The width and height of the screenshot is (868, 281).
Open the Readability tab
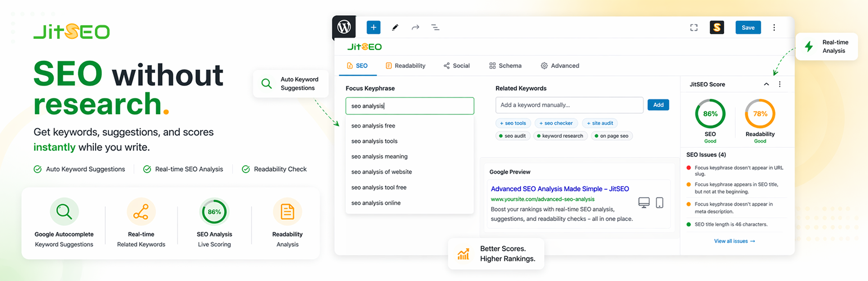pos(405,66)
